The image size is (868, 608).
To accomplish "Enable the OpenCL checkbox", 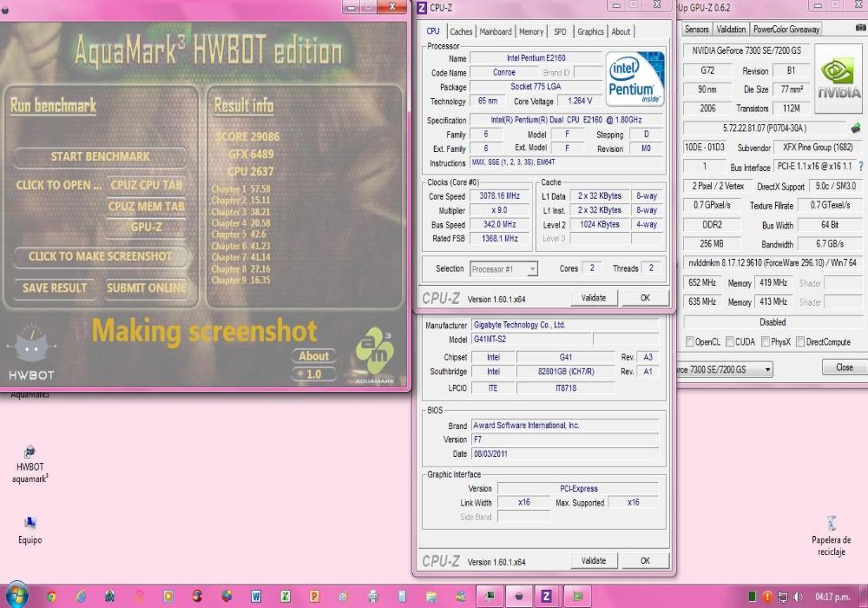I will click(x=690, y=341).
